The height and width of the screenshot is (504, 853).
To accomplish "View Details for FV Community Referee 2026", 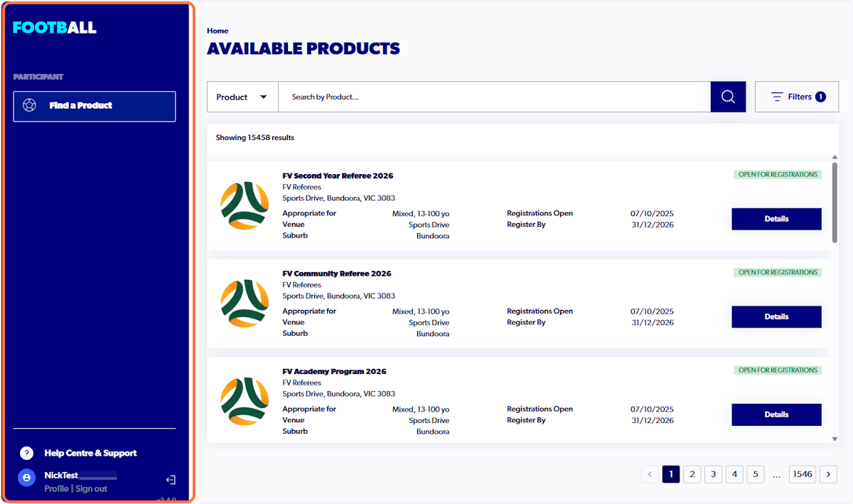I will 776,317.
